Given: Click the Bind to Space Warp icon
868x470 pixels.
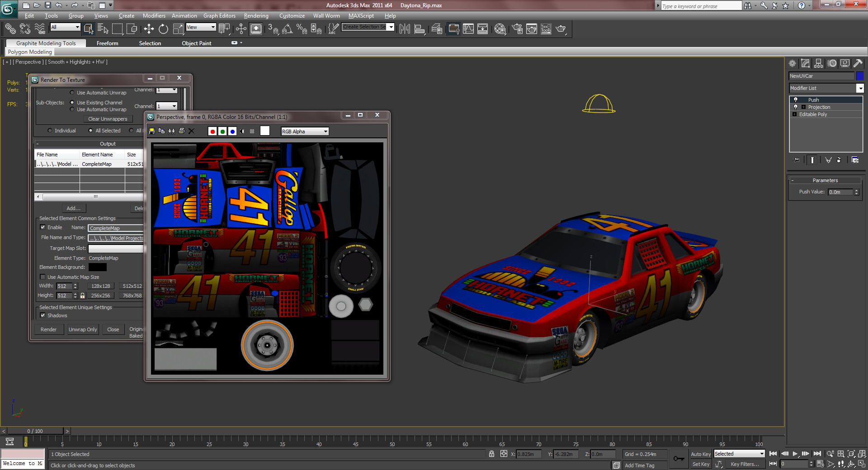Looking at the screenshot, I should 40,29.
